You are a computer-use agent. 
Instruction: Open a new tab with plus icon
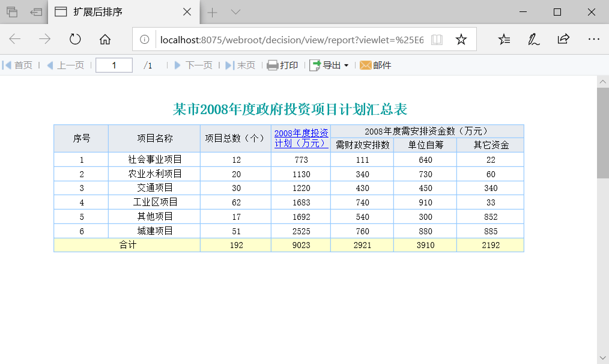pos(212,13)
